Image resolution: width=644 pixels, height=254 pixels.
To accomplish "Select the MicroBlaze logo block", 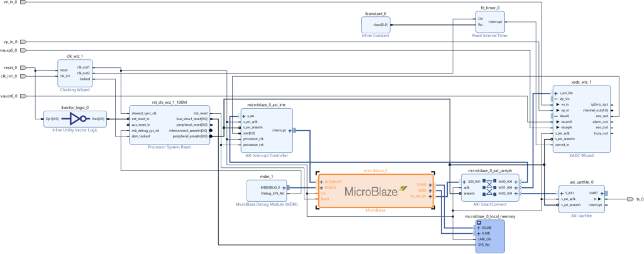I will [x=375, y=190].
